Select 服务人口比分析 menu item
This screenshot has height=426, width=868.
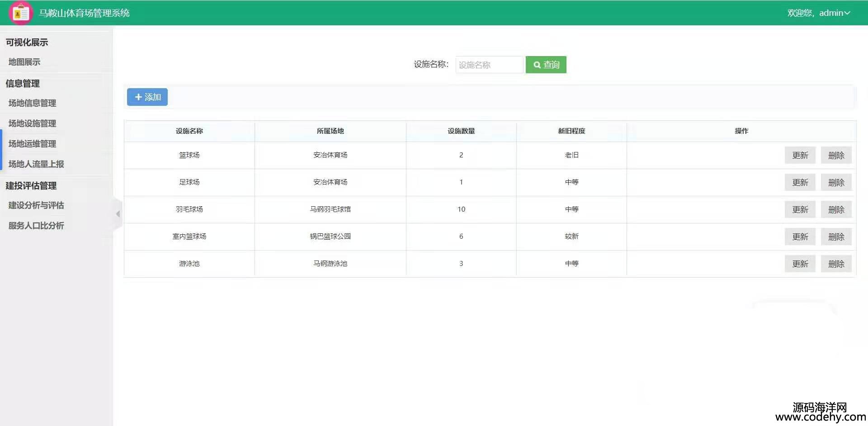pyautogui.click(x=36, y=226)
